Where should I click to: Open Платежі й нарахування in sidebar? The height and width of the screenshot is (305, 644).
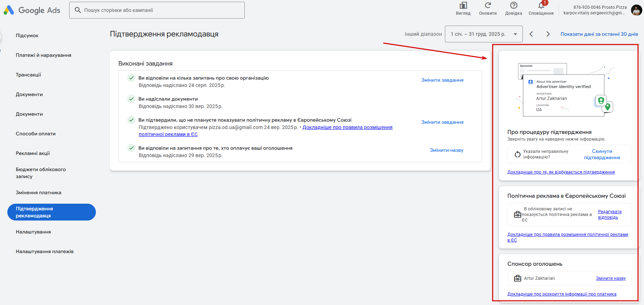(x=44, y=55)
